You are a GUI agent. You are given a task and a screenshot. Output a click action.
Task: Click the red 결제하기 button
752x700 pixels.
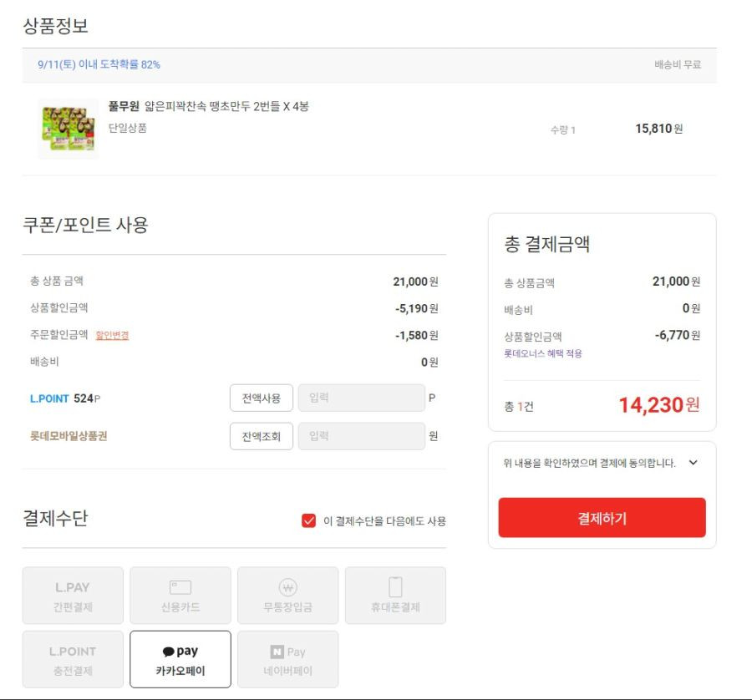pos(602,518)
